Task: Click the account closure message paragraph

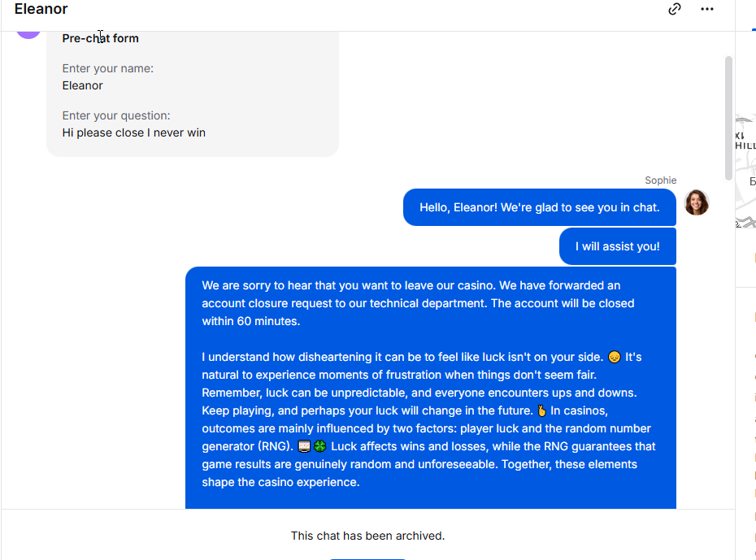Action: pyautogui.click(x=418, y=303)
